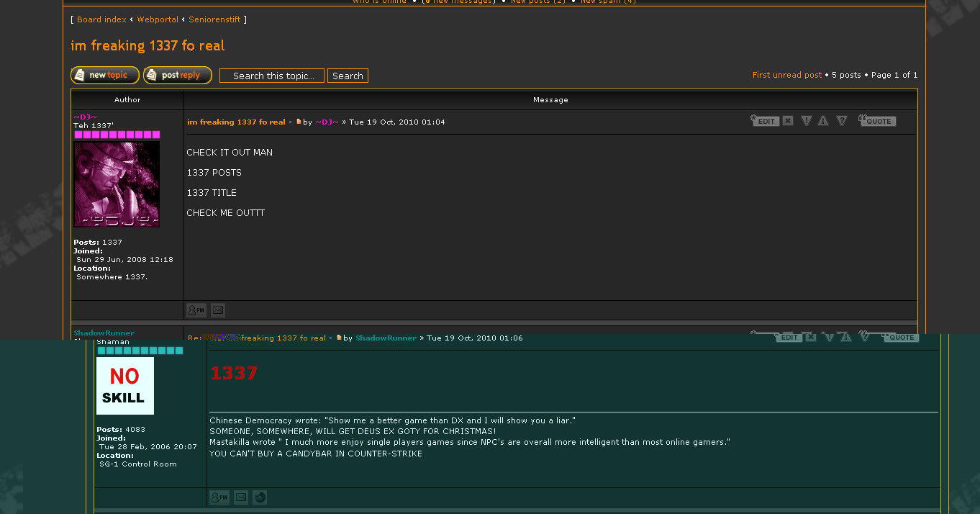Click the delete post X icon
The height and width of the screenshot is (514, 980).
point(788,121)
